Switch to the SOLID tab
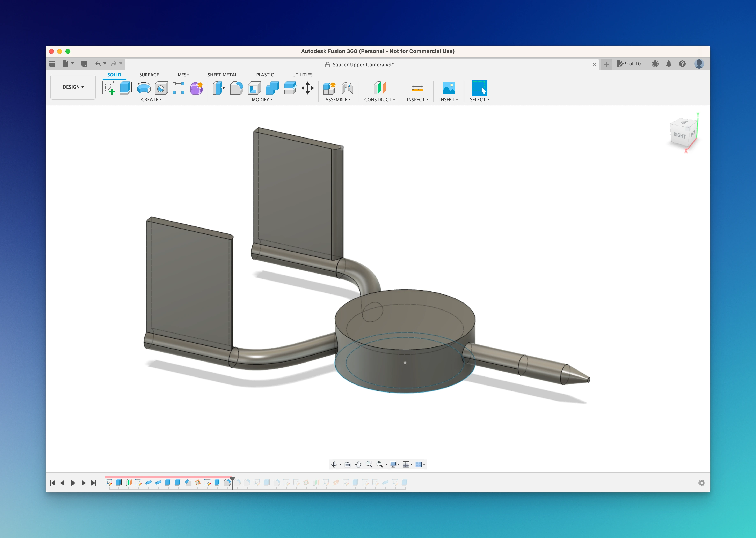 point(114,75)
